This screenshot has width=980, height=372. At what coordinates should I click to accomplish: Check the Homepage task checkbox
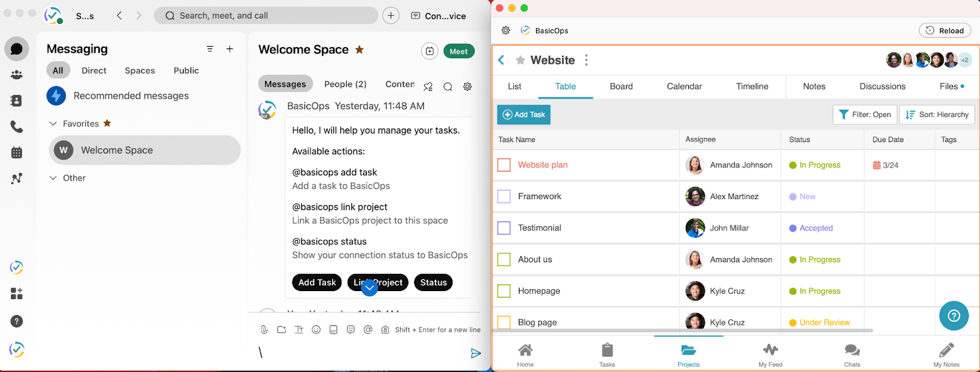(504, 291)
